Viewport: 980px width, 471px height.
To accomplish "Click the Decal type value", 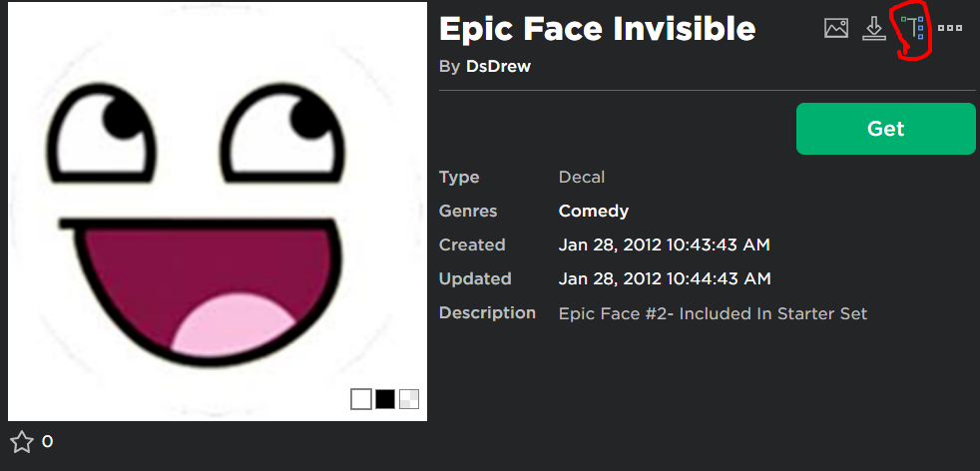I will 581,177.
